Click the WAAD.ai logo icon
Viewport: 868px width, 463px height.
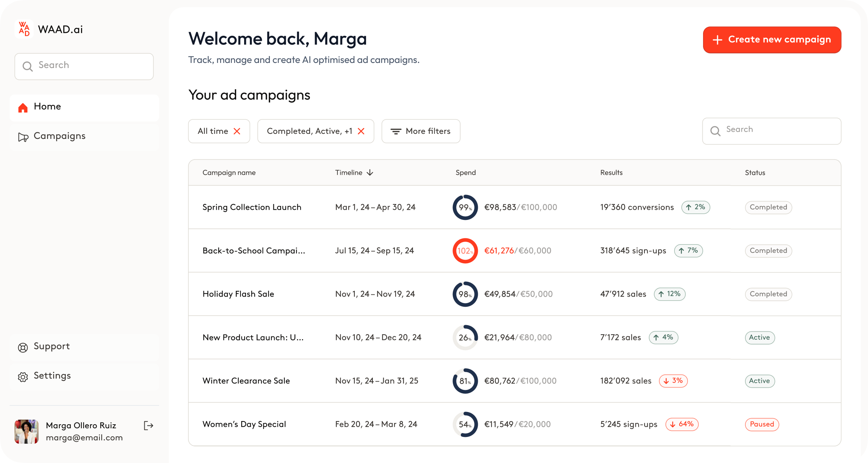(x=24, y=29)
